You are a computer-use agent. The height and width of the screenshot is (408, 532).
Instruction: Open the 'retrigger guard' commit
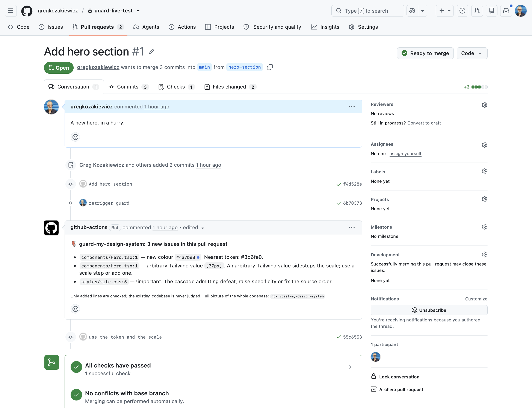click(109, 203)
